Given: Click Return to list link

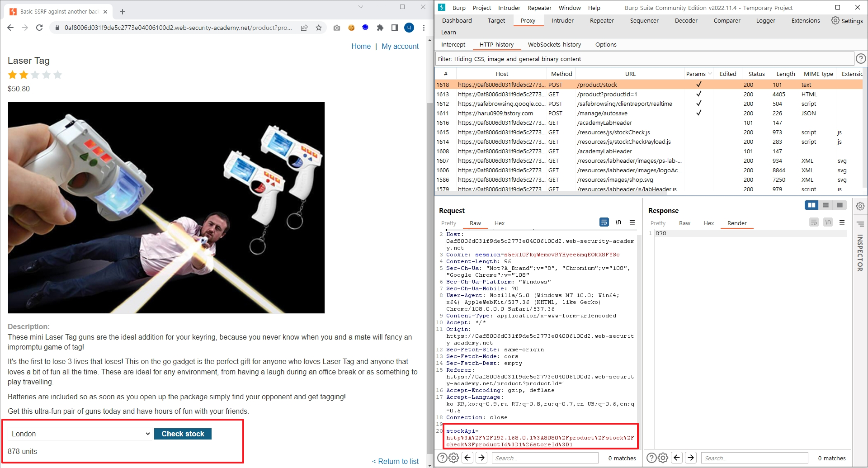Looking at the screenshot, I should pyautogui.click(x=395, y=461).
